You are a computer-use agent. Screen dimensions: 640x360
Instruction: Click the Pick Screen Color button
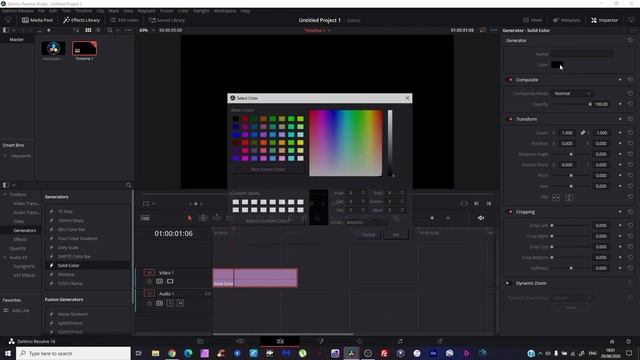[x=268, y=169]
